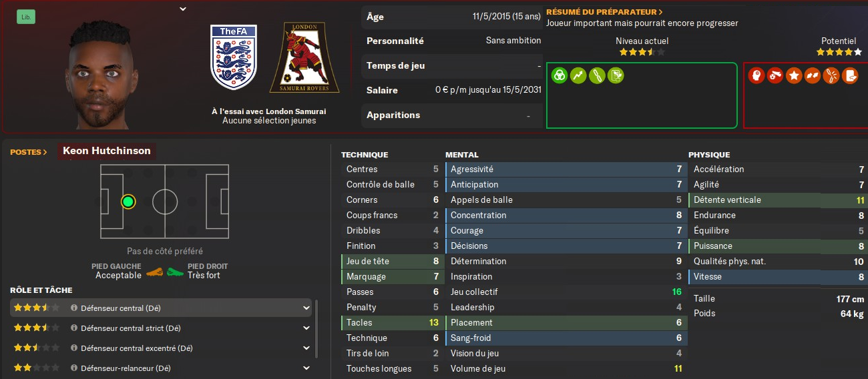
Task: Open the chevron dropdown above the player portrait
Action: 183,9
